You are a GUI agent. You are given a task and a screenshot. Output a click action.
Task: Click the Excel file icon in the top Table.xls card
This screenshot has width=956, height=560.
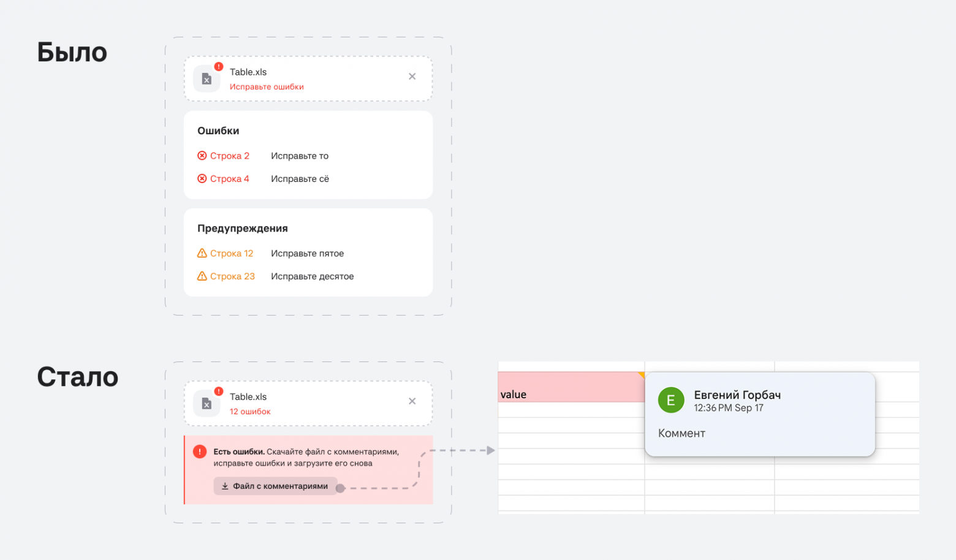pos(207,79)
